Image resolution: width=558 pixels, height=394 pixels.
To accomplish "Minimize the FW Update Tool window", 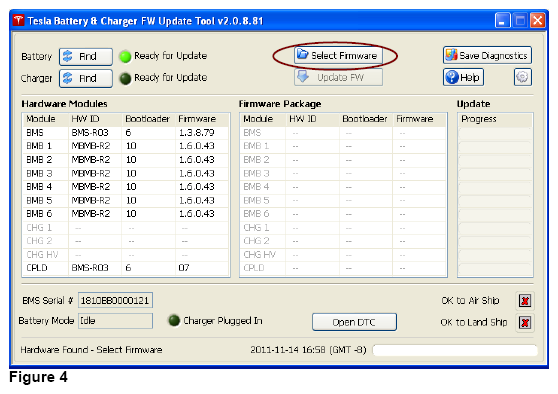I will pos(502,21).
